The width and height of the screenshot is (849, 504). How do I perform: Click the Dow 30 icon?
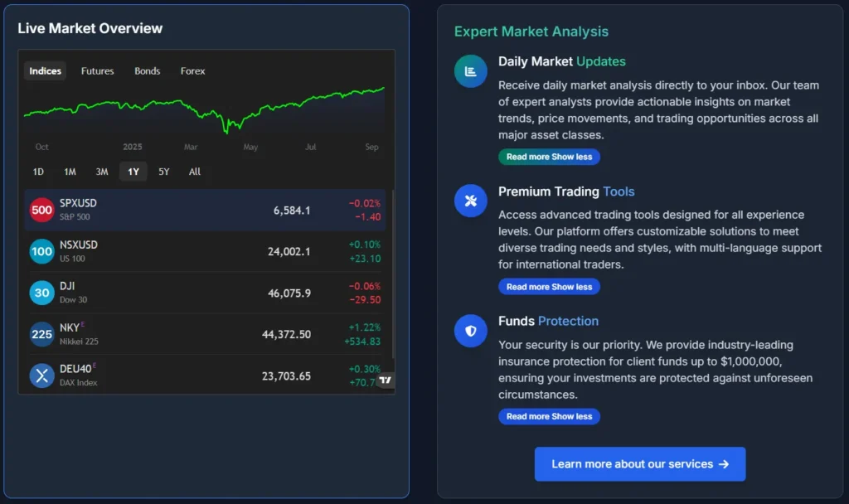point(41,293)
